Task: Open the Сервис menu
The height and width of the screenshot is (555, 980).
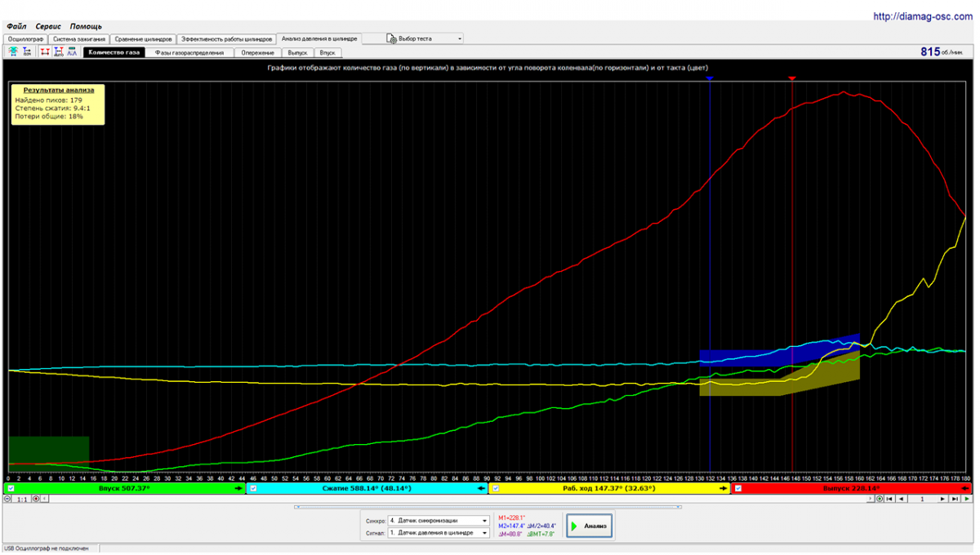Action: tap(47, 26)
